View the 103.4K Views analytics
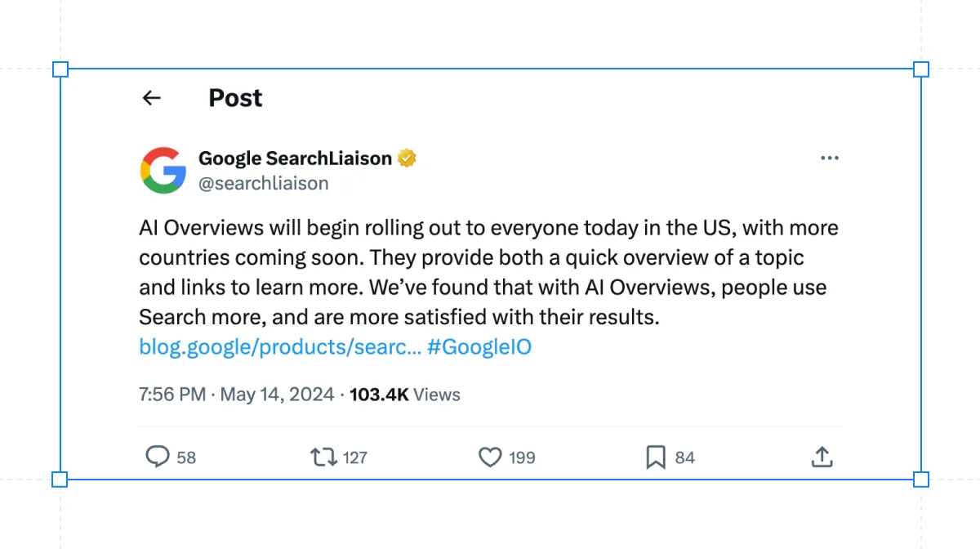Image resolution: width=980 pixels, height=549 pixels. pyautogui.click(x=405, y=395)
